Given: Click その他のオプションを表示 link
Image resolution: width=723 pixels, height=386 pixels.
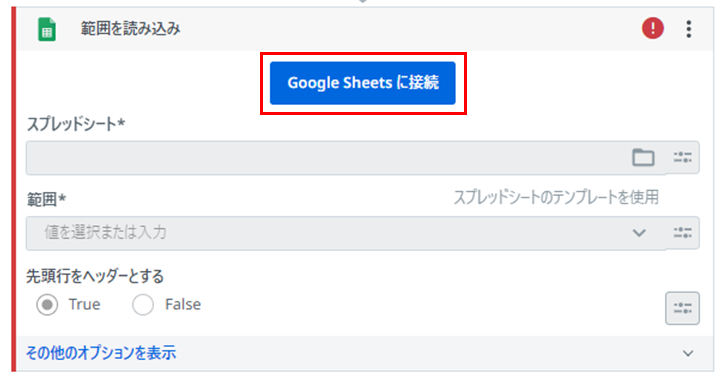Looking at the screenshot, I should (x=101, y=353).
